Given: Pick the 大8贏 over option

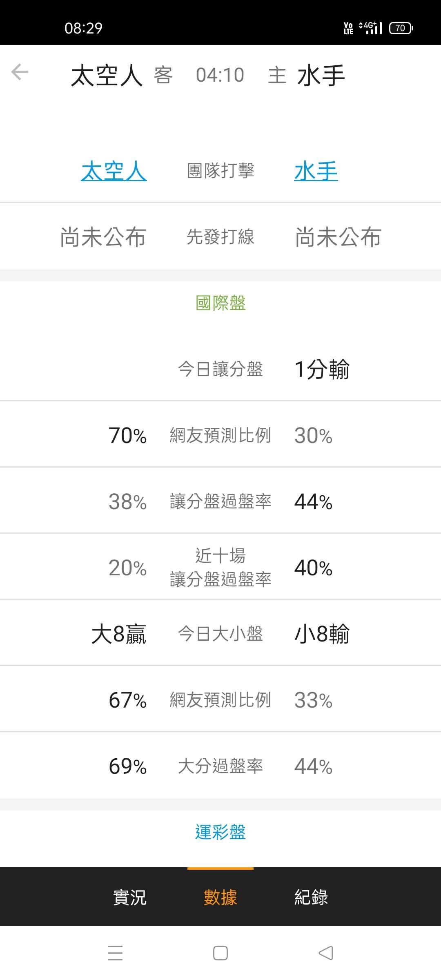Looking at the screenshot, I should tap(119, 634).
